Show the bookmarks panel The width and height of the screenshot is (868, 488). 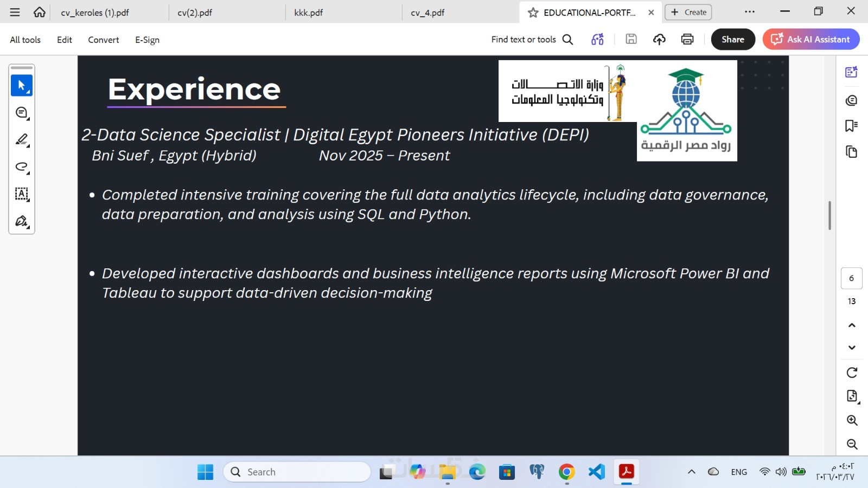click(x=851, y=126)
